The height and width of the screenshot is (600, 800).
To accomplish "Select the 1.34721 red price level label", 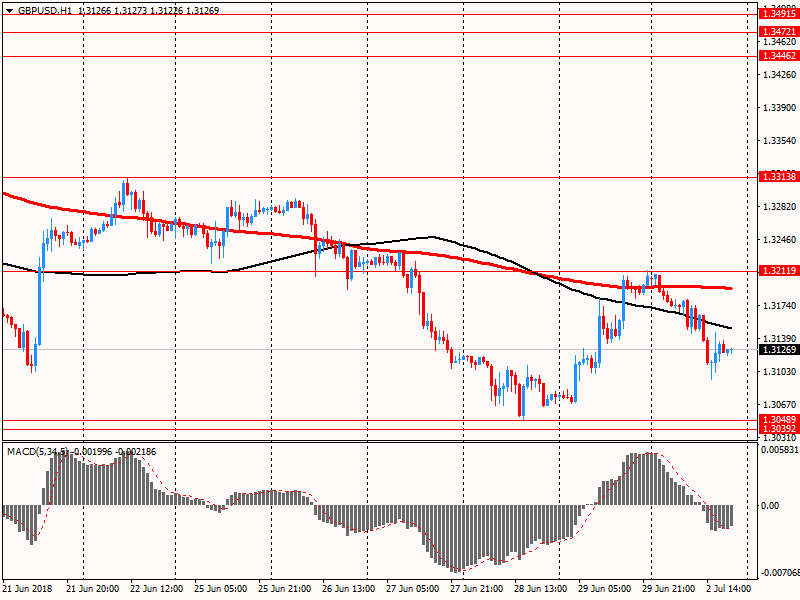I will [x=779, y=32].
